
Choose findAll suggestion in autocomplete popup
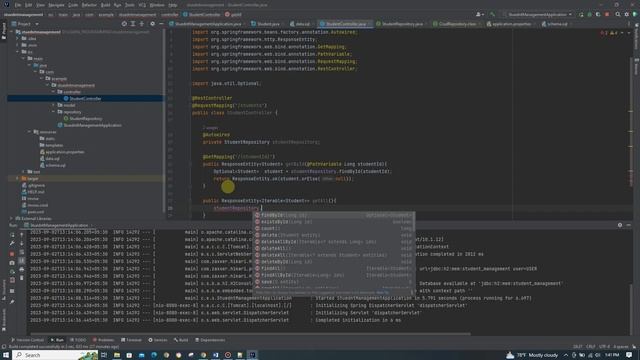click(334, 269)
